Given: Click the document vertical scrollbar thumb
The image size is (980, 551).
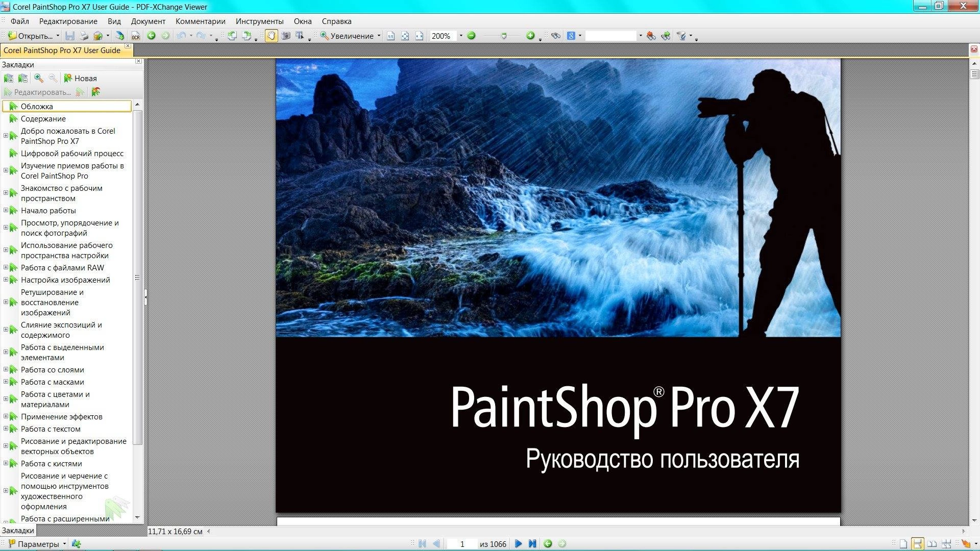Looking at the screenshot, I should (974, 74).
